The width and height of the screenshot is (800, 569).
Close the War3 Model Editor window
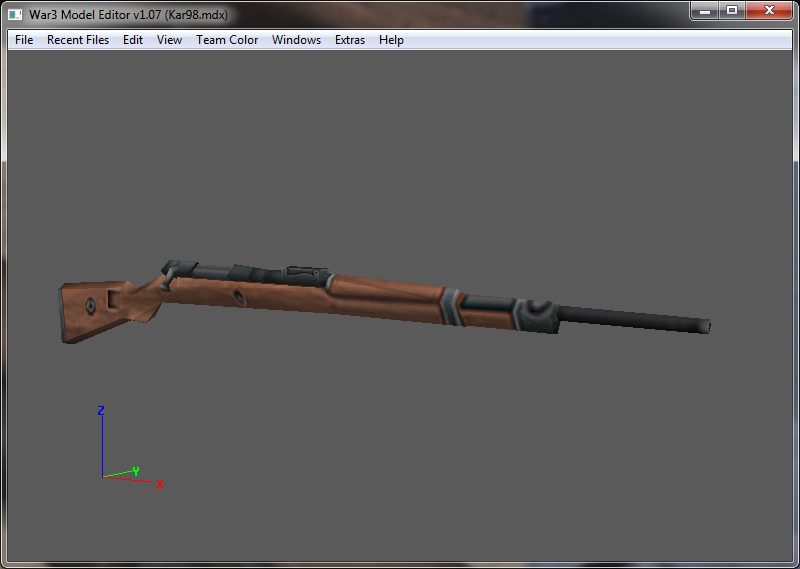pos(769,10)
